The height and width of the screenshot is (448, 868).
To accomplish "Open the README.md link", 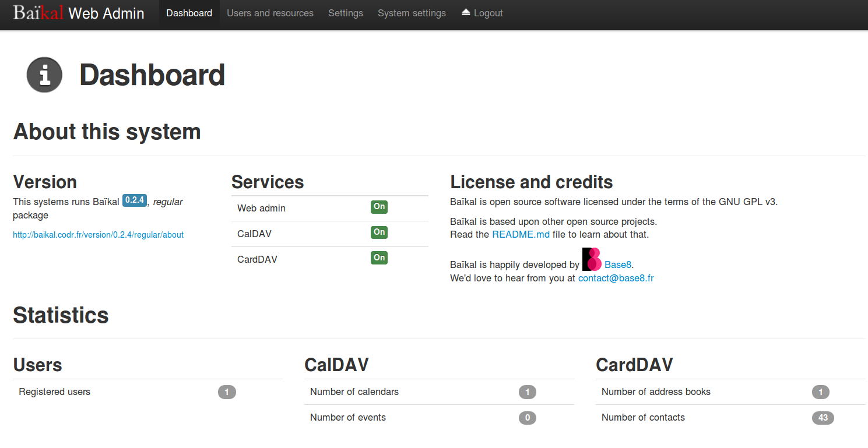I will tap(521, 234).
